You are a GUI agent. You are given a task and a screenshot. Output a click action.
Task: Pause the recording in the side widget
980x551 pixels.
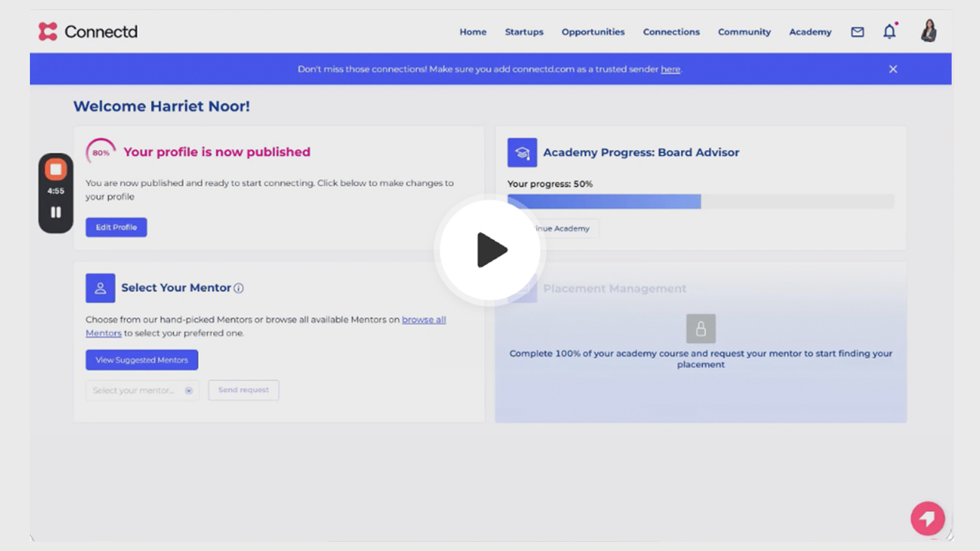56,212
